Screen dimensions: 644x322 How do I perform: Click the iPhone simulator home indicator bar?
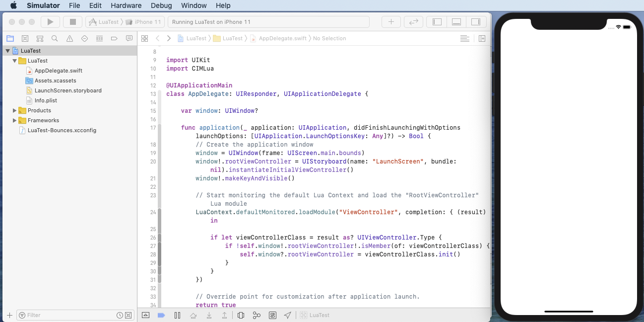pyautogui.click(x=568, y=312)
